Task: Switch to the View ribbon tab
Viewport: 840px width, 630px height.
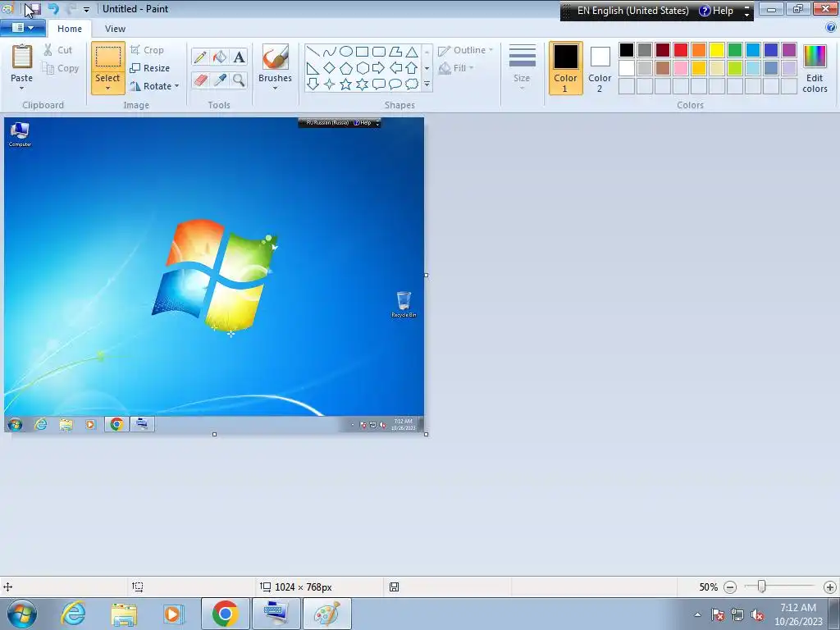Action: click(115, 29)
